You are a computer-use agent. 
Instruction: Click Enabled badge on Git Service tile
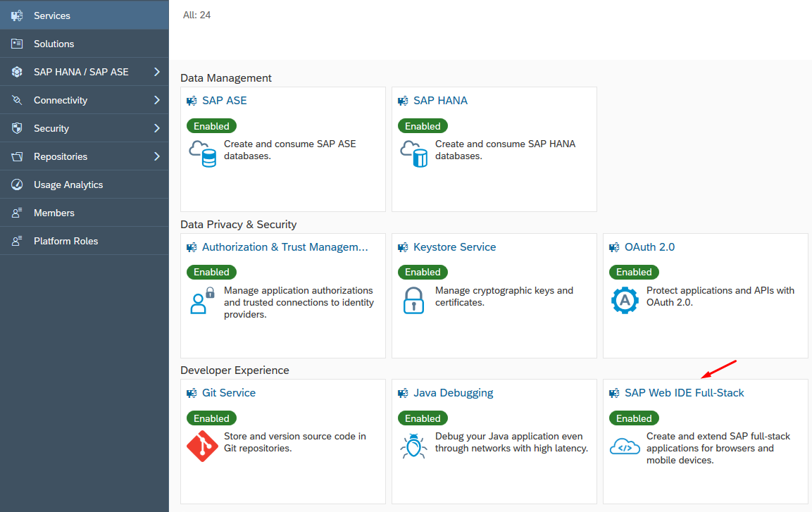pos(211,418)
